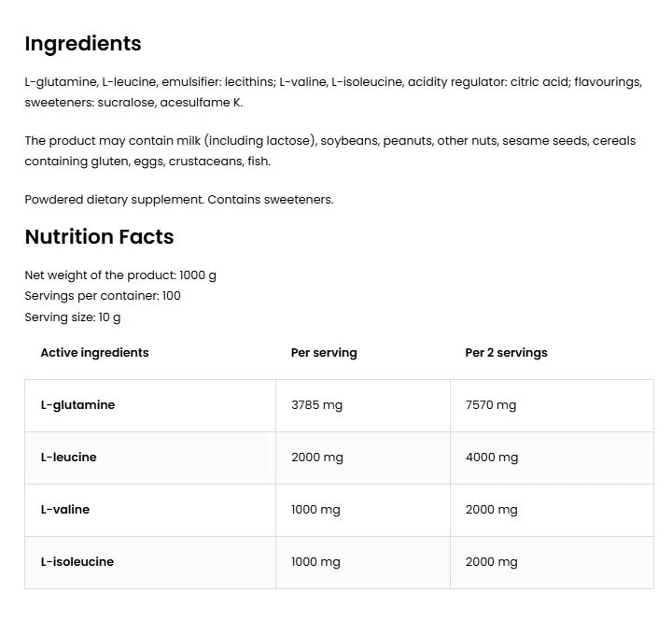Screen dimensions: 672x620
Task: Select the L-glutamine row label
Action: [x=77, y=405]
